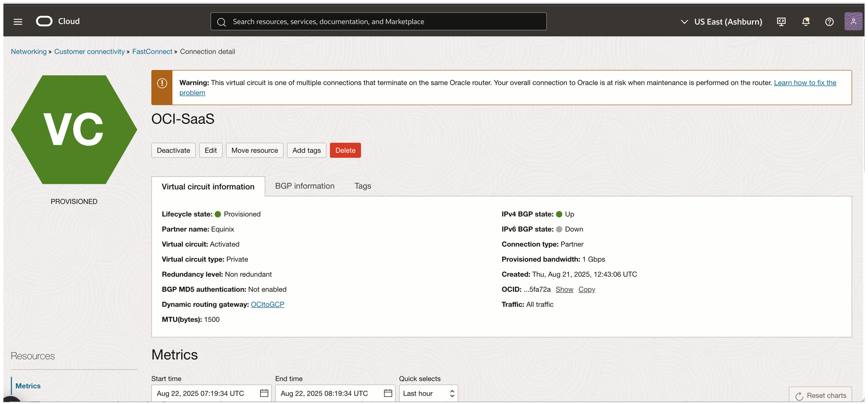Open the OCItoGCP dynamic routing gateway link
Screen dimensions: 868x404
click(x=267, y=304)
